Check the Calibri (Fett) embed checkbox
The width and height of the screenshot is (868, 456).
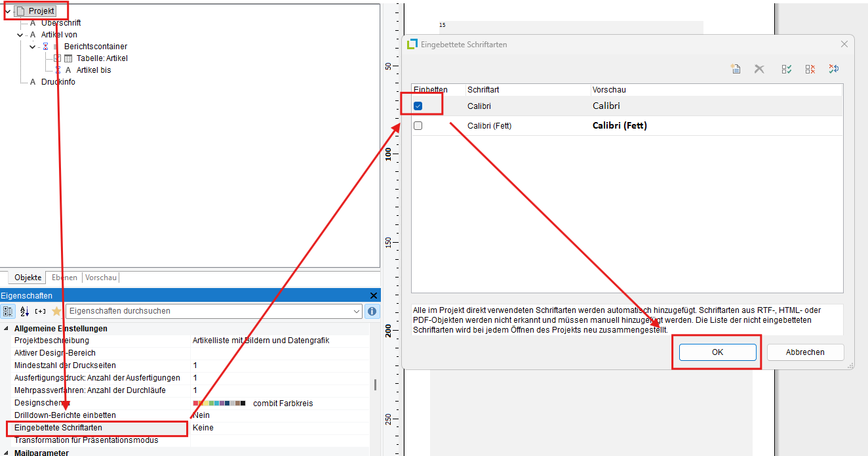pos(418,126)
